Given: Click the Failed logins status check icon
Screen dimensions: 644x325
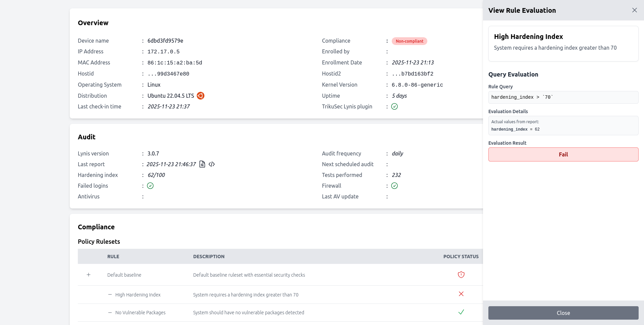Looking at the screenshot, I should click(150, 186).
